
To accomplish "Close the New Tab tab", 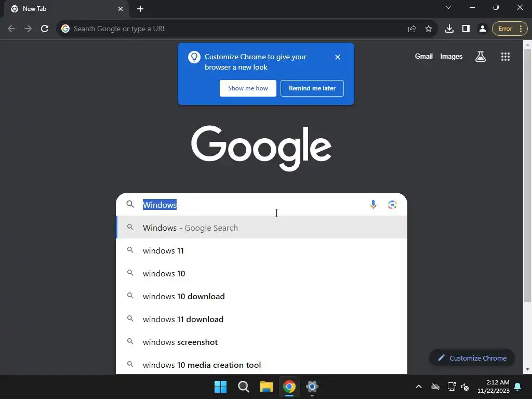I will pyautogui.click(x=121, y=9).
